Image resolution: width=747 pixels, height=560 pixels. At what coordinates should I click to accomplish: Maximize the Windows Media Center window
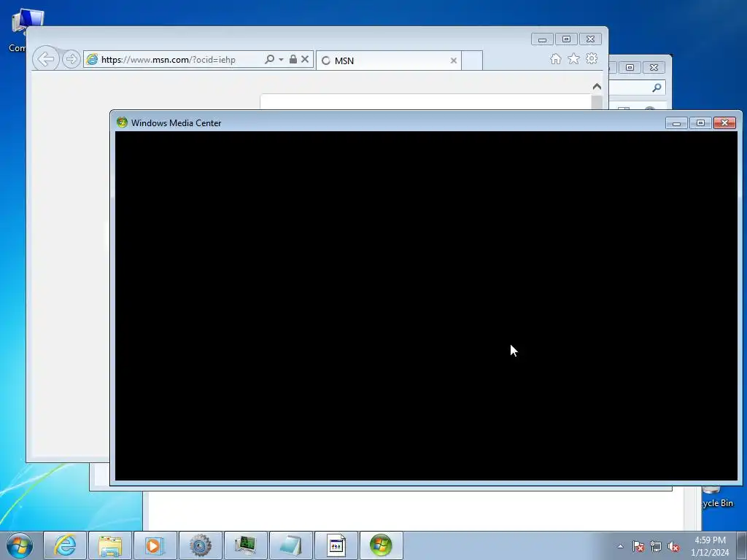[x=700, y=122]
